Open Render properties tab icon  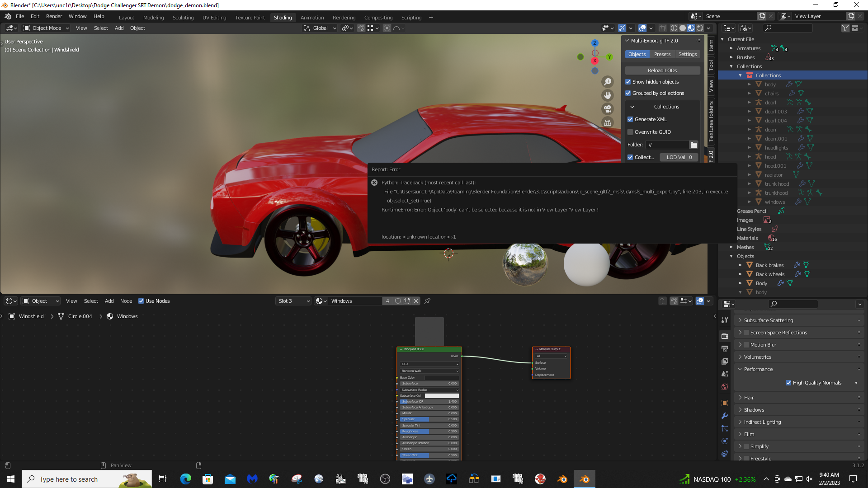[x=725, y=336]
